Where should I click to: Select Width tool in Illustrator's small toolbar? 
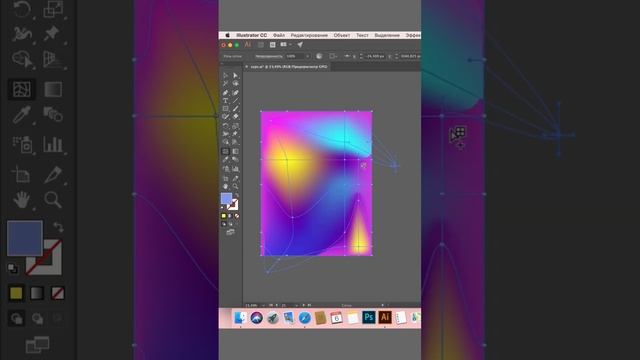pos(225,133)
